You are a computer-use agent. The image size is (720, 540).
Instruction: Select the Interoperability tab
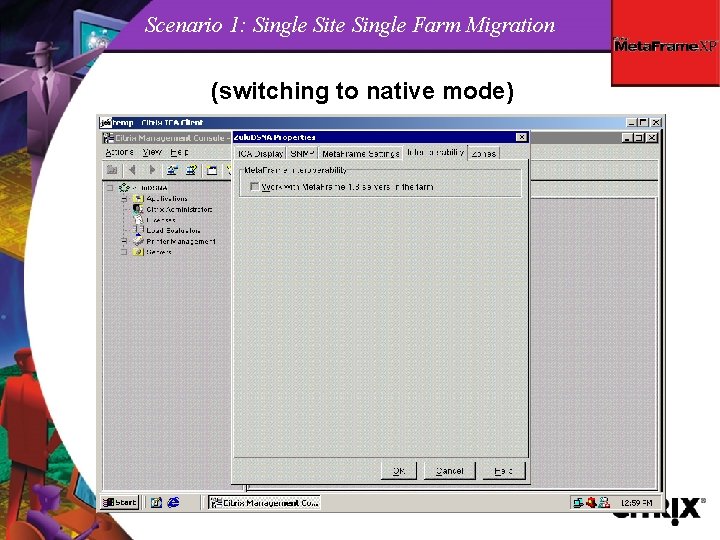click(435, 152)
